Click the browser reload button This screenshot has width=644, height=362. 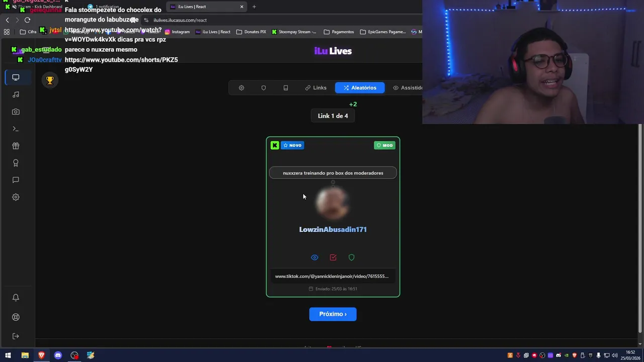(x=27, y=20)
